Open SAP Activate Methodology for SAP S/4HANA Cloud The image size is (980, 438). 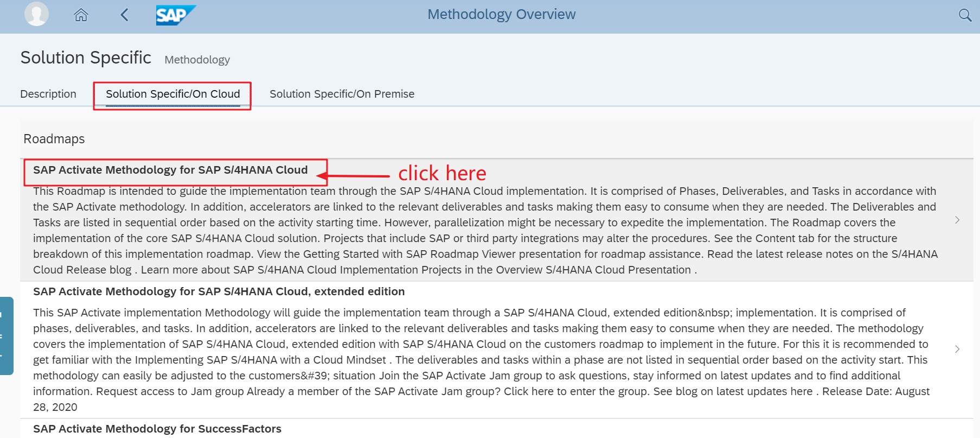(170, 170)
